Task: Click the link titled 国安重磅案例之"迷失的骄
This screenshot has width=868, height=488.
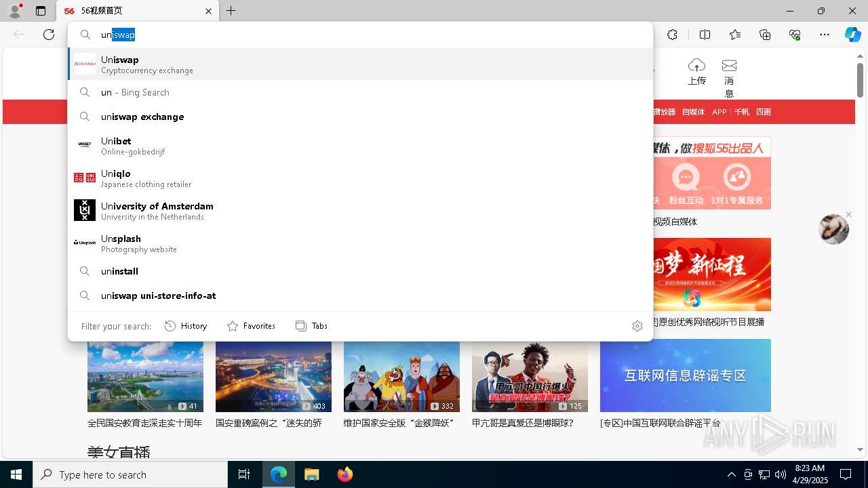Action: coord(269,423)
